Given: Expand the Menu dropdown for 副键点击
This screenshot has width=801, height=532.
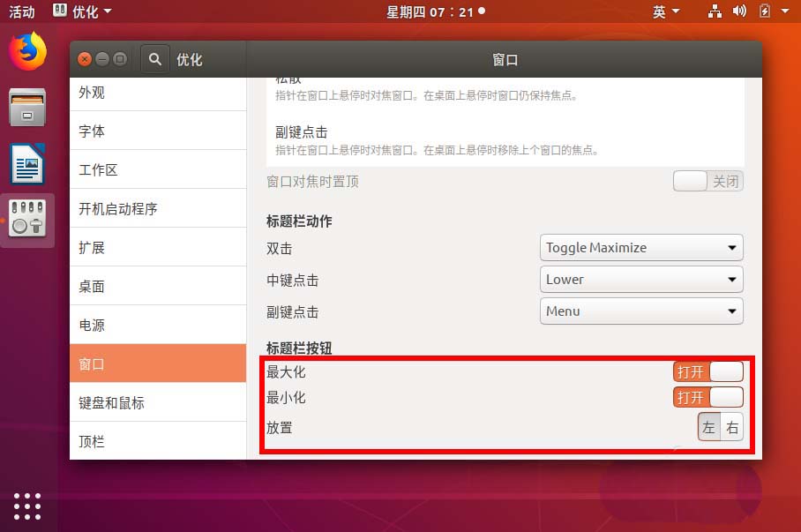Looking at the screenshot, I should [x=640, y=311].
